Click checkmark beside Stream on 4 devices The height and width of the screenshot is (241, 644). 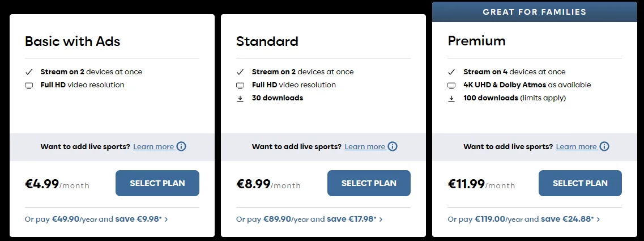[x=451, y=72]
